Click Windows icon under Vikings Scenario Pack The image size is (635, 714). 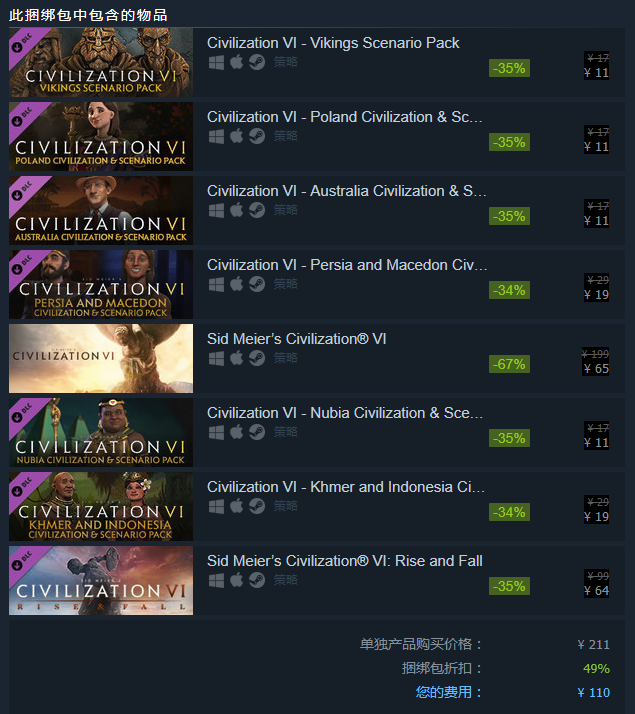tap(216, 62)
